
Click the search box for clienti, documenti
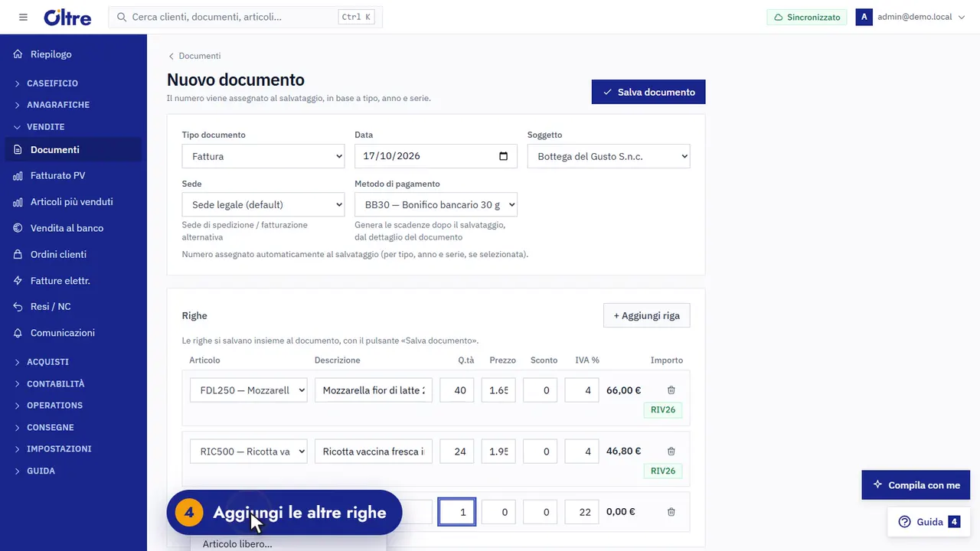tap(245, 17)
